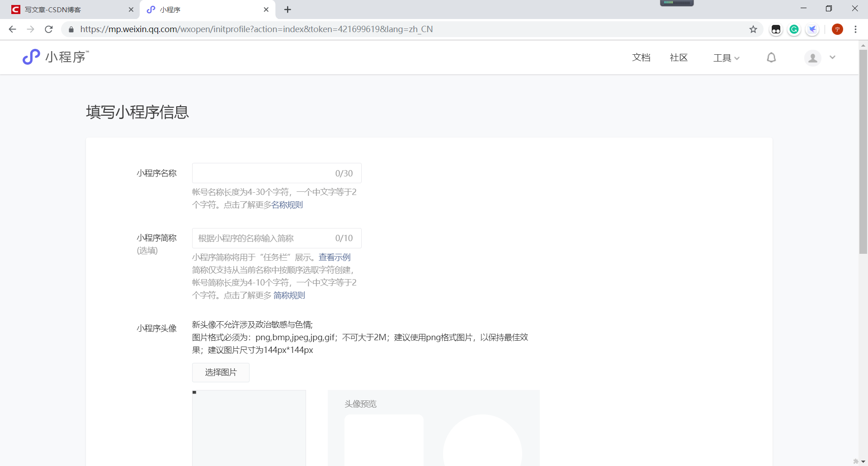Image resolution: width=868 pixels, height=466 pixels.
Task: Open the 简称规则 link
Action: pyautogui.click(x=289, y=295)
